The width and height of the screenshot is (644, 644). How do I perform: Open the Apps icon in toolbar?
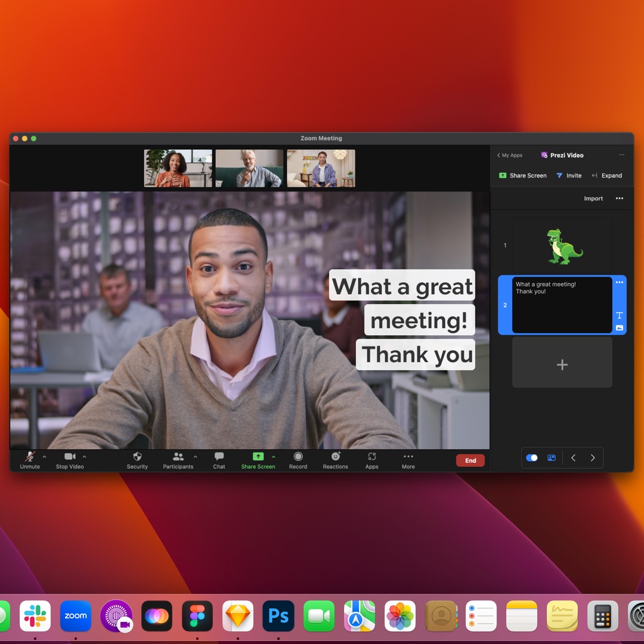(x=372, y=457)
